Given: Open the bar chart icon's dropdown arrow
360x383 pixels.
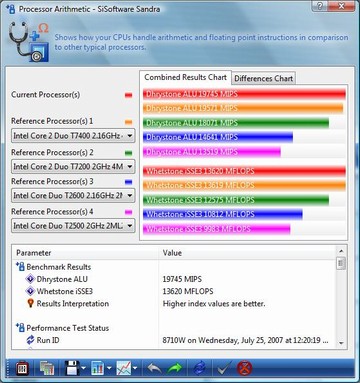Looking at the screenshot, I should (x=109, y=369).
